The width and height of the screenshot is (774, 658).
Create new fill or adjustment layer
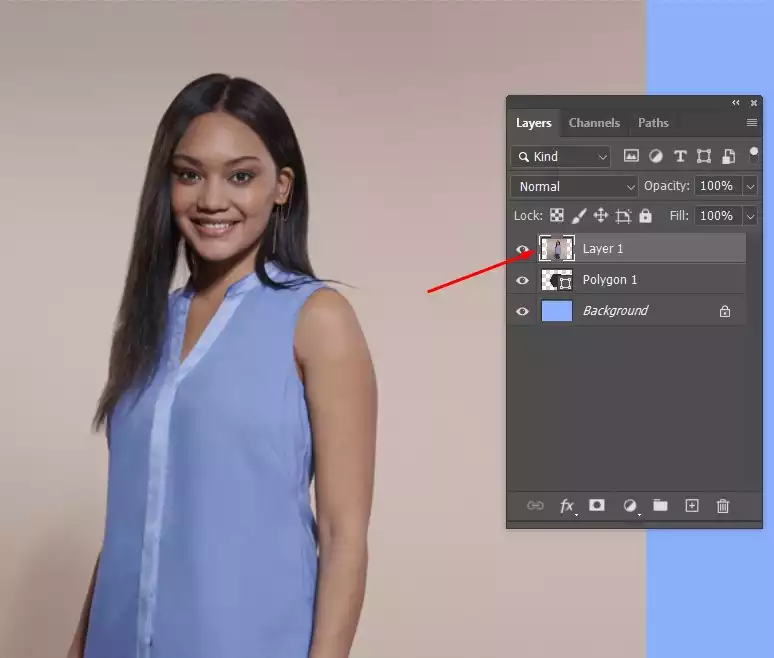click(x=630, y=506)
